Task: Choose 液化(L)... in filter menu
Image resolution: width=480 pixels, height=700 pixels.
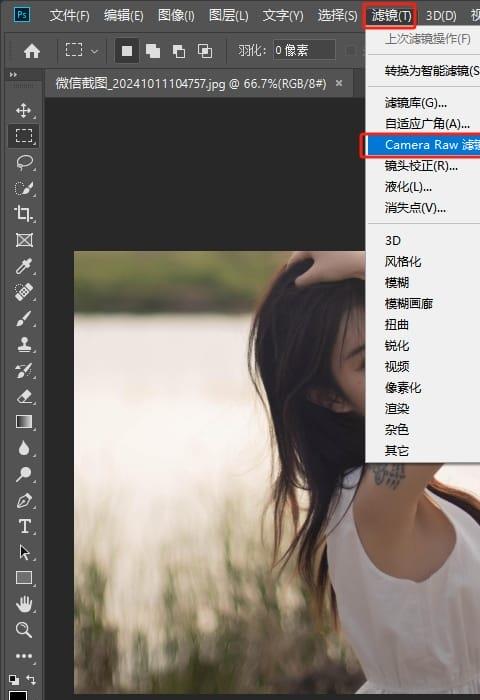Action: [x=422, y=187]
